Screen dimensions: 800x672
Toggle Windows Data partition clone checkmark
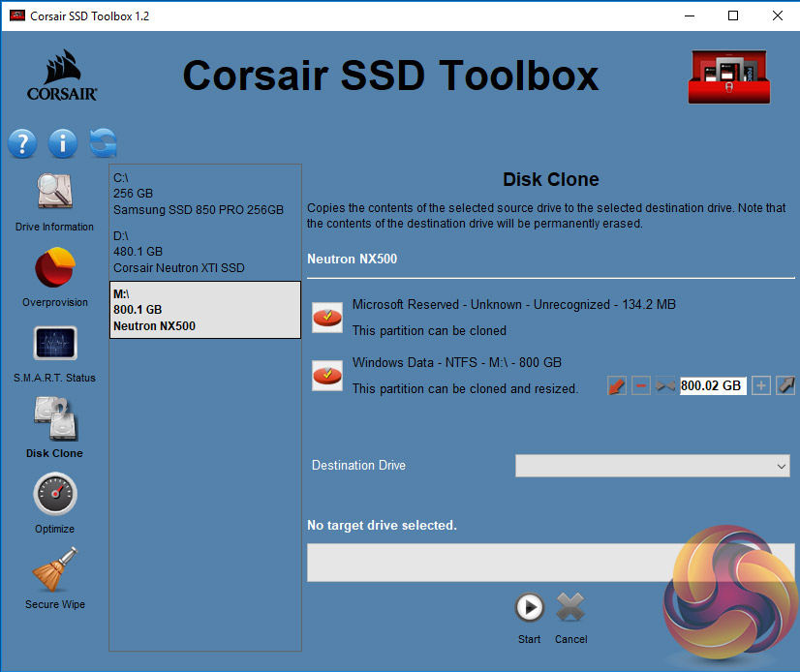pyautogui.click(x=327, y=376)
